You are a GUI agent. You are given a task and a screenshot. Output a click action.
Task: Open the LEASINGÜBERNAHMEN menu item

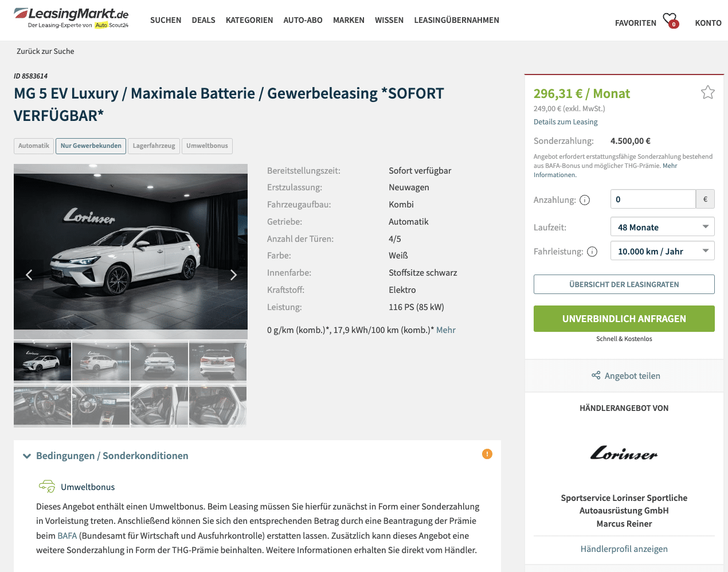457,20
